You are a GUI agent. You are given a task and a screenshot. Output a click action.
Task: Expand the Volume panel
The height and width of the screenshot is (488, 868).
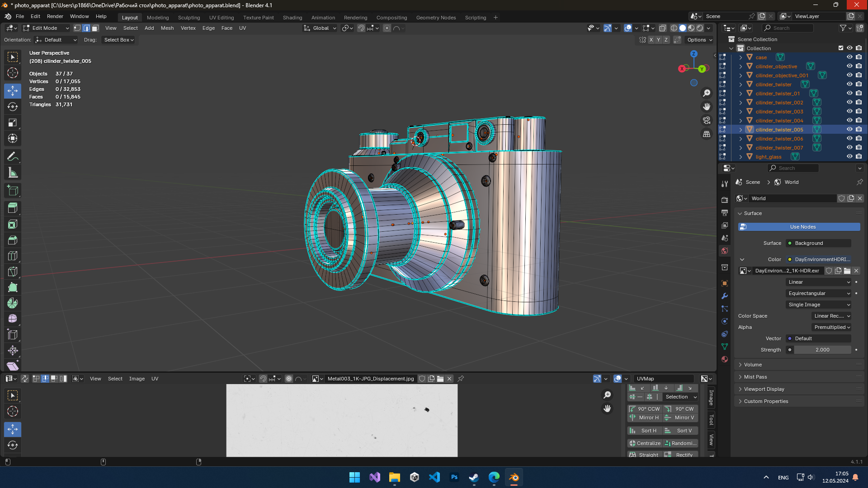[753, 365]
